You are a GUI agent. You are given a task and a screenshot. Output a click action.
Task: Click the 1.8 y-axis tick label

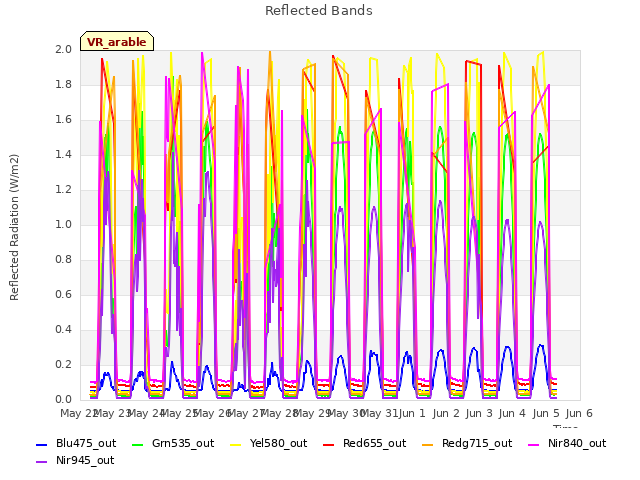point(64,84)
